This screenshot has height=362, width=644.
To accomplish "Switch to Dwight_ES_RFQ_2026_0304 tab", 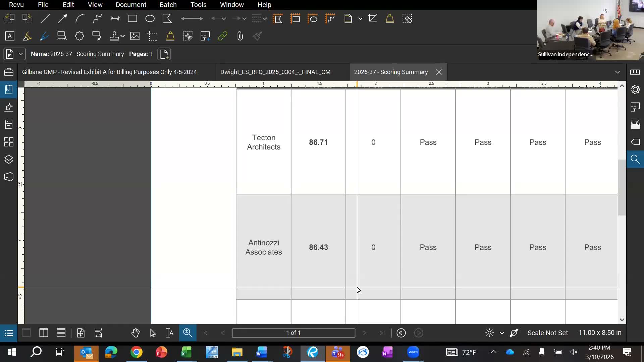I will pyautogui.click(x=275, y=72).
